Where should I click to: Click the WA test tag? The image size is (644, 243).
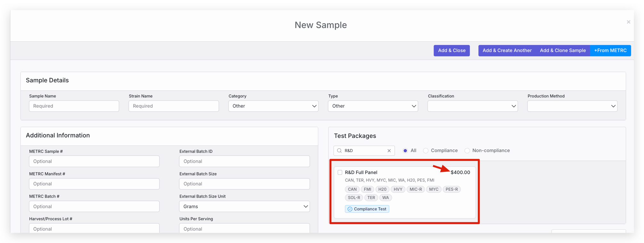click(385, 198)
